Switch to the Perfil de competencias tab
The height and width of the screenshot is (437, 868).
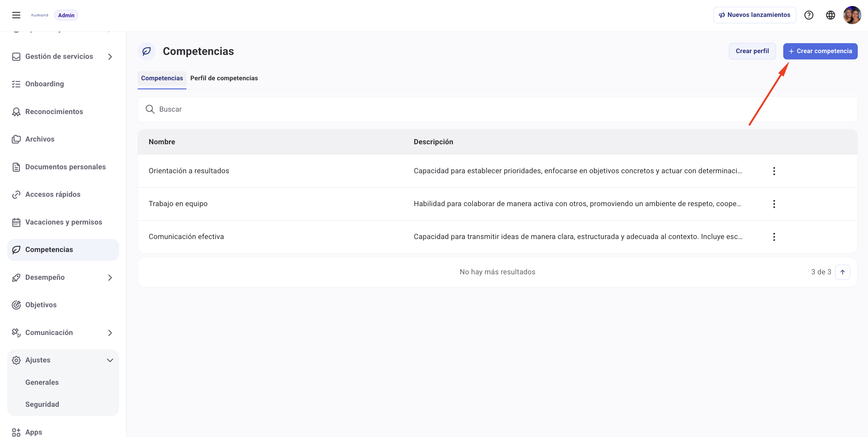[224, 78]
